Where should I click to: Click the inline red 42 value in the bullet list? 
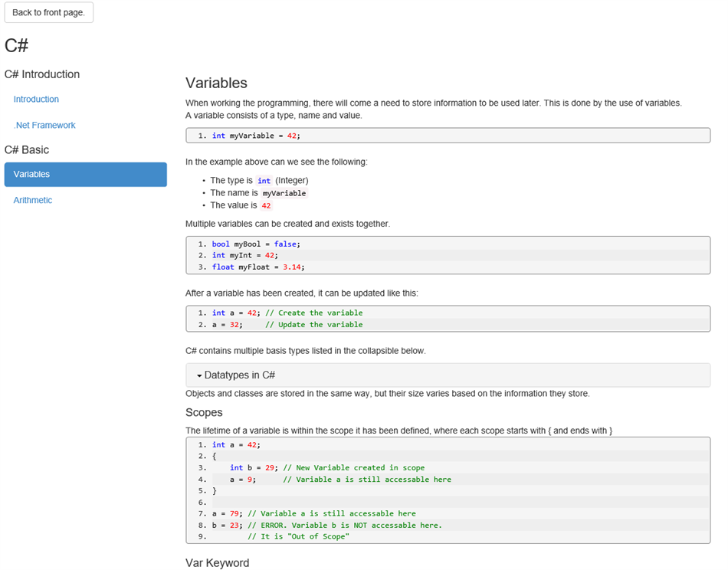(x=266, y=206)
